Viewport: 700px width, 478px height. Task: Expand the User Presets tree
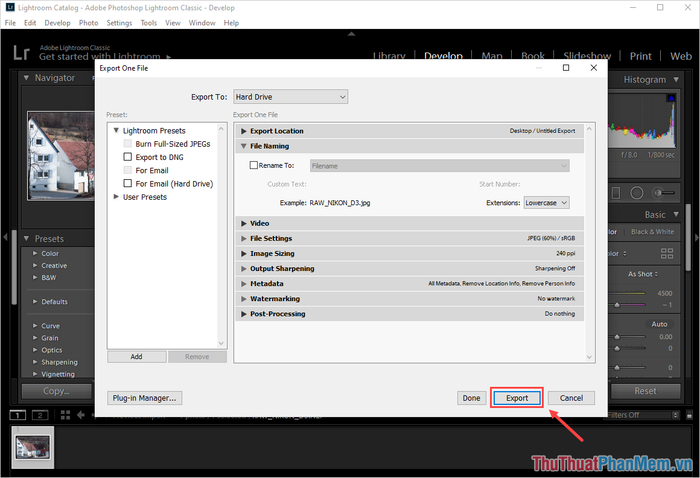tap(116, 196)
